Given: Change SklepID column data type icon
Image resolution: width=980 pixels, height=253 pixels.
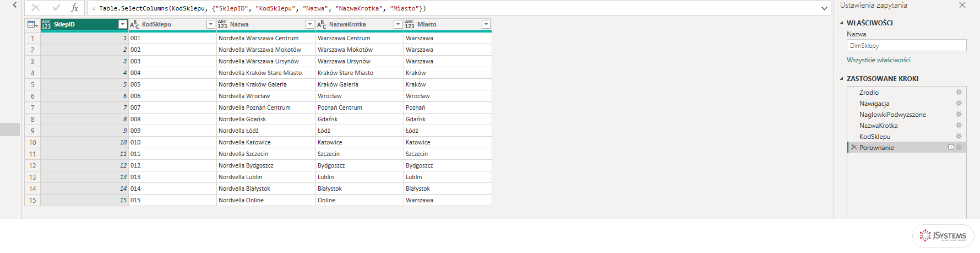Looking at the screenshot, I should pos(46,24).
